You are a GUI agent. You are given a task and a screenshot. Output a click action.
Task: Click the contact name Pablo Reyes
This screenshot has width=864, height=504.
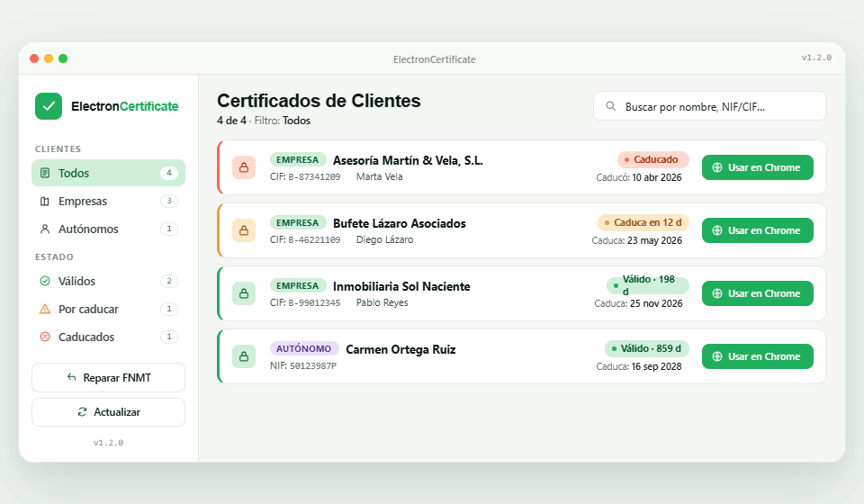pyautogui.click(x=382, y=302)
